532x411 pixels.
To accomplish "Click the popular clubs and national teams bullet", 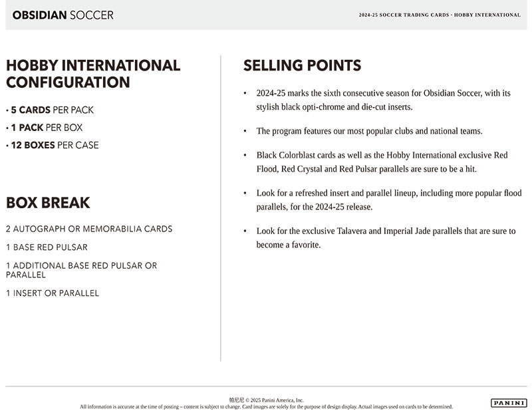I will pos(369,130).
